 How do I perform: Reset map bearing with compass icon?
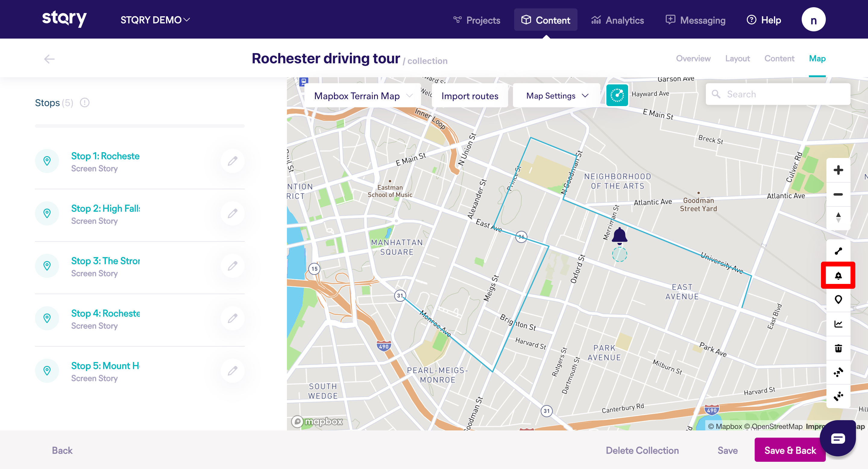[x=838, y=218]
